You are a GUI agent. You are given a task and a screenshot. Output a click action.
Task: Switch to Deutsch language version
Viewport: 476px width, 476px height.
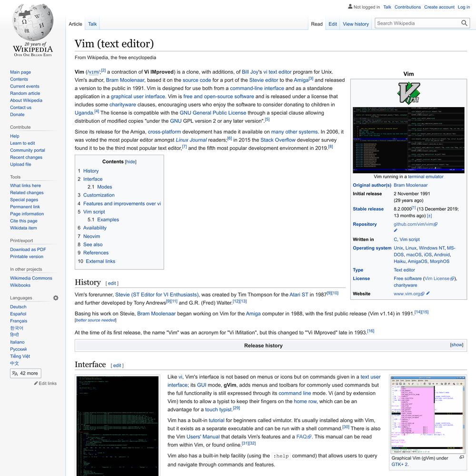tap(18, 307)
